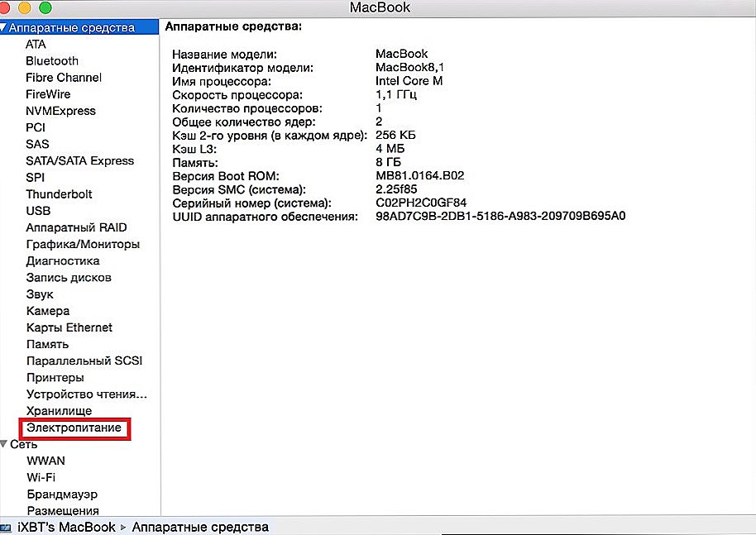
Task: Open the Bluetooth hardware entry
Action: (52, 61)
